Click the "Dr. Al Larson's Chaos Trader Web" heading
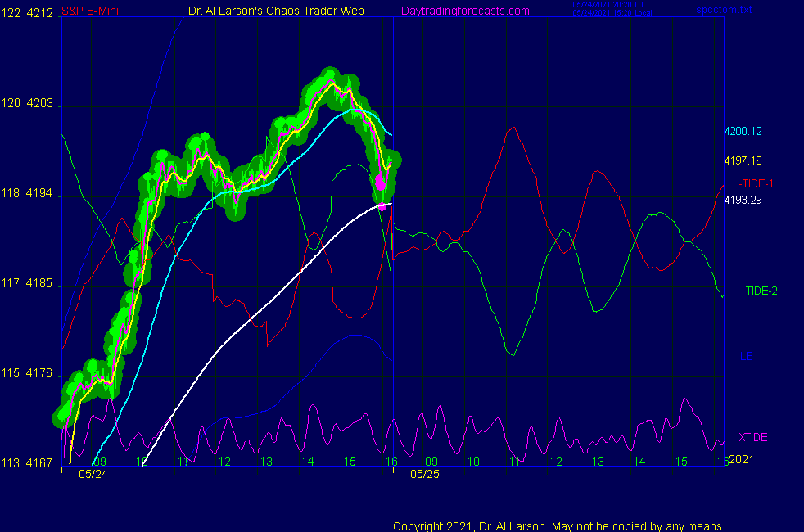The image size is (804, 532). 276,11
